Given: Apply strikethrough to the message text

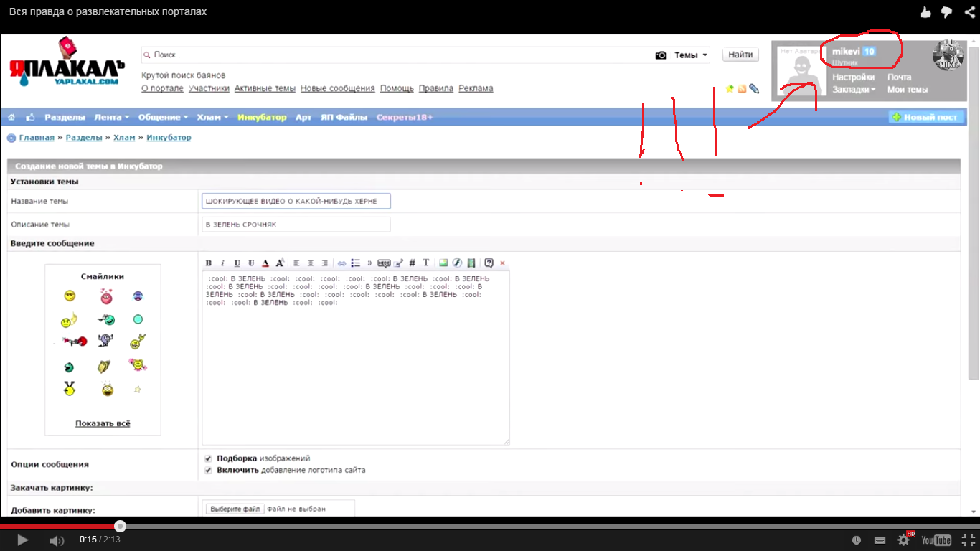Looking at the screenshot, I should [251, 263].
